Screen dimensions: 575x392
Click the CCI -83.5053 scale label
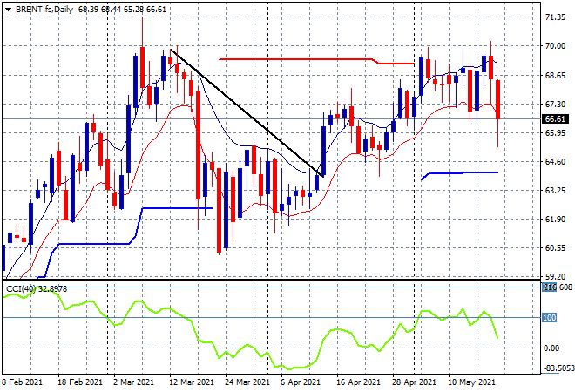pos(558,368)
